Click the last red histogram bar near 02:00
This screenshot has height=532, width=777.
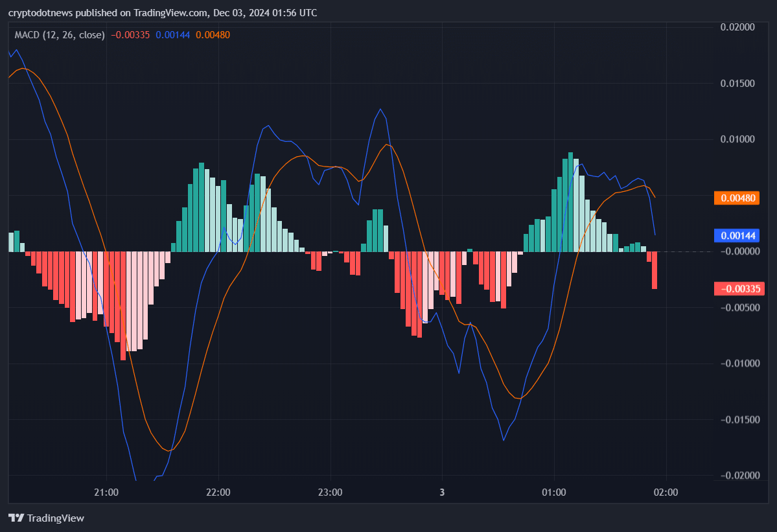655,270
